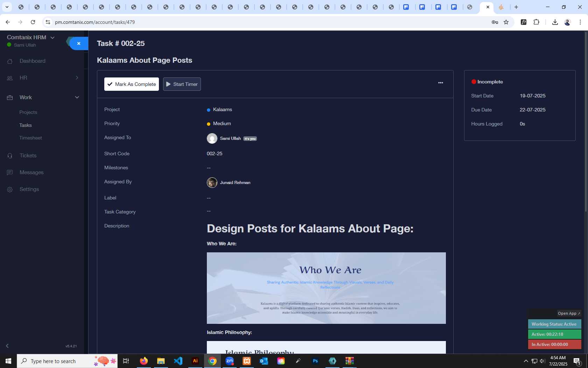Viewport: 588px width, 368px height.
Task: Open the Chrome profile avatar
Action: (x=567, y=22)
